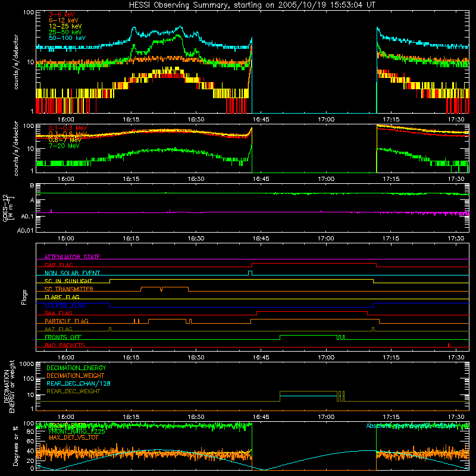Screen dimensions: 476x476
Task: Click the SAA_FLAG label
Action: pyautogui.click(x=58, y=313)
